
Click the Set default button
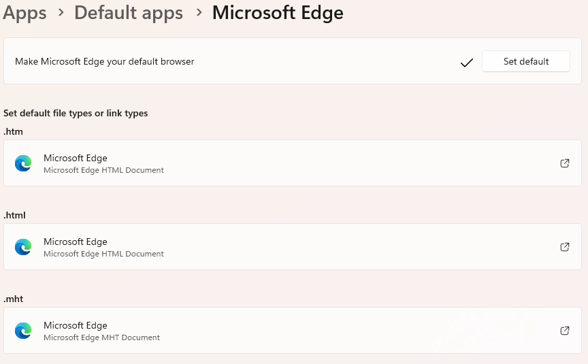526,61
